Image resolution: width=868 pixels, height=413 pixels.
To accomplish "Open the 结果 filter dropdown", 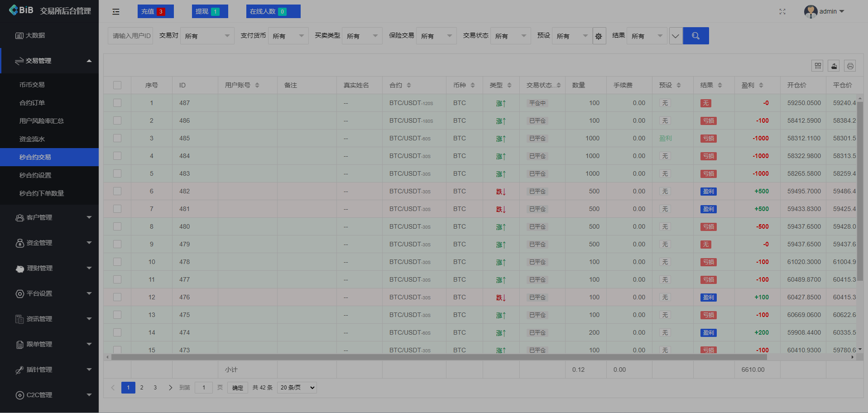I will click(x=647, y=36).
